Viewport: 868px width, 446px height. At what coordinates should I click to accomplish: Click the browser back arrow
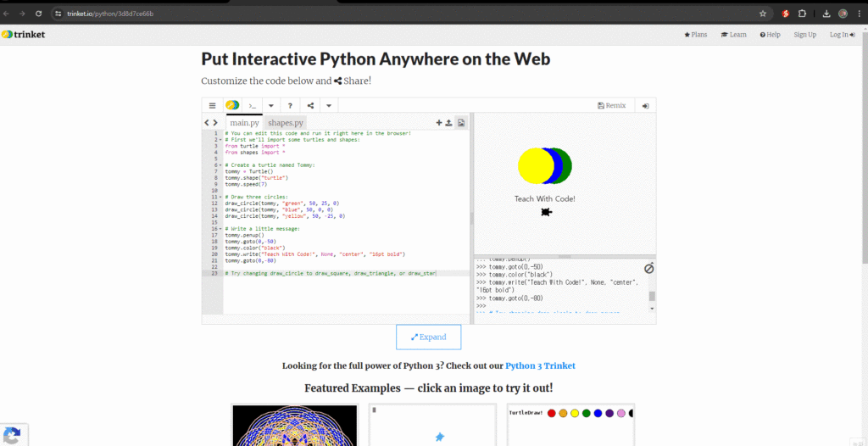tap(6, 14)
